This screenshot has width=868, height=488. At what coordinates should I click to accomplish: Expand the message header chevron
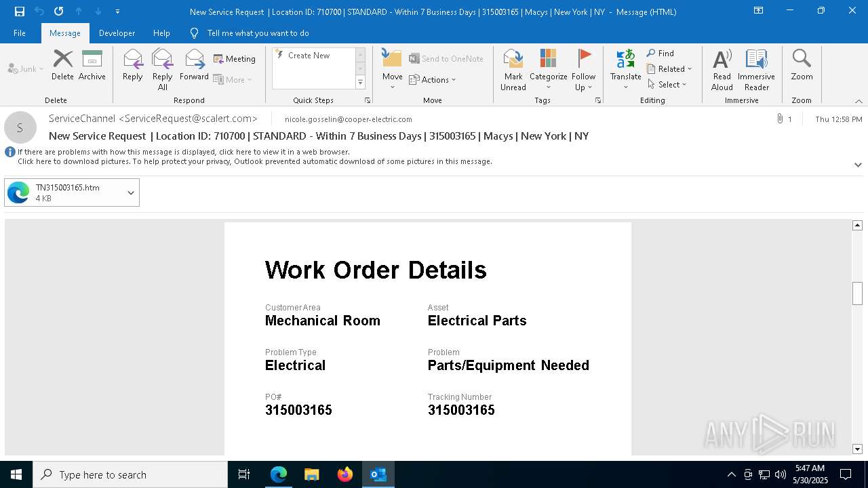858,165
